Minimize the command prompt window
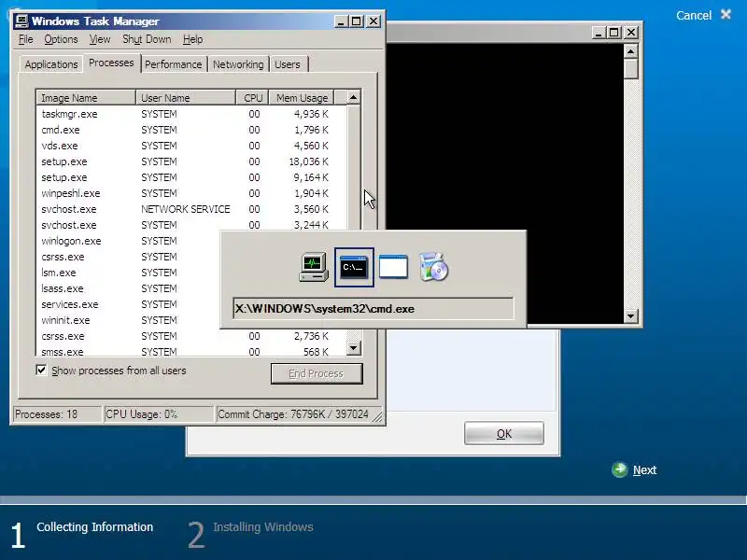Screen dimensions: 747x560 tap(599, 33)
